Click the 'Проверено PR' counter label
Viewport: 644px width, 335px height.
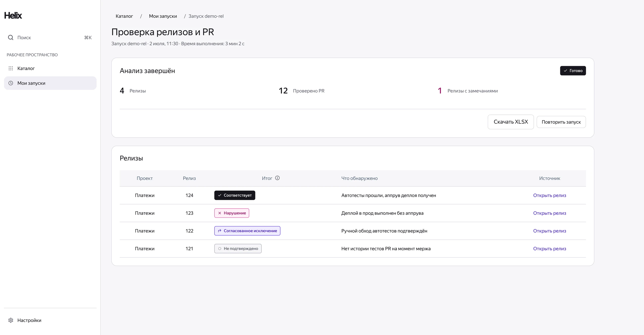pos(308,91)
